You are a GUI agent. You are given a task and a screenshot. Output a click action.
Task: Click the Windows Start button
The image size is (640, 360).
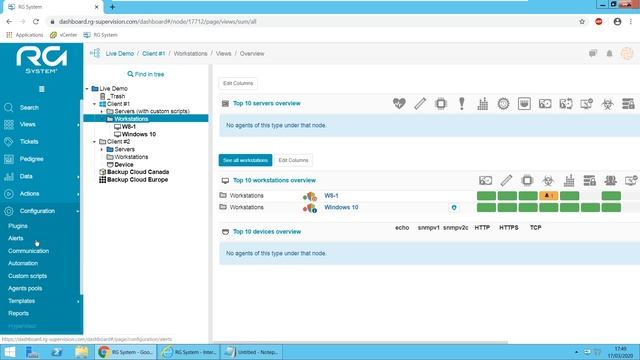pos(9,352)
